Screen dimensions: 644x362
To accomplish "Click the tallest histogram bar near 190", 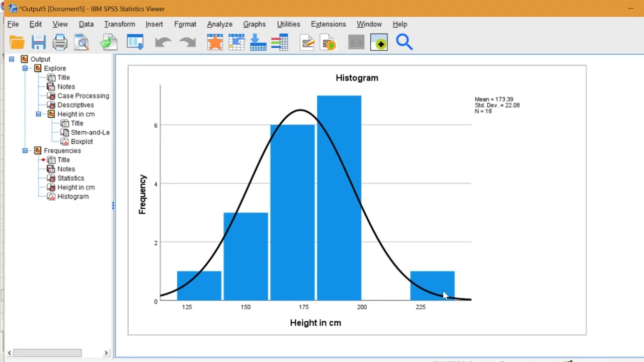I will [339, 198].
